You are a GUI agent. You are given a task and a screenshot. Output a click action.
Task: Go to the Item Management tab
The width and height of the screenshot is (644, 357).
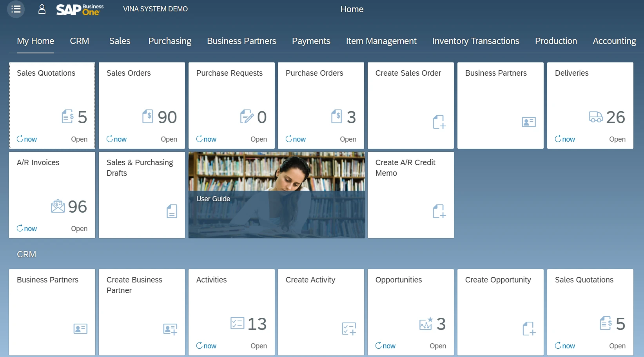(381, 41)
